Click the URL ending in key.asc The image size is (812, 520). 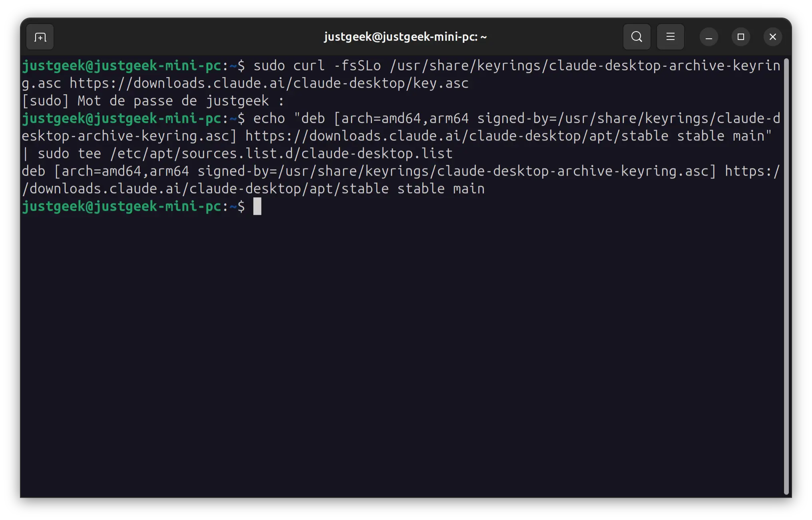269,83
